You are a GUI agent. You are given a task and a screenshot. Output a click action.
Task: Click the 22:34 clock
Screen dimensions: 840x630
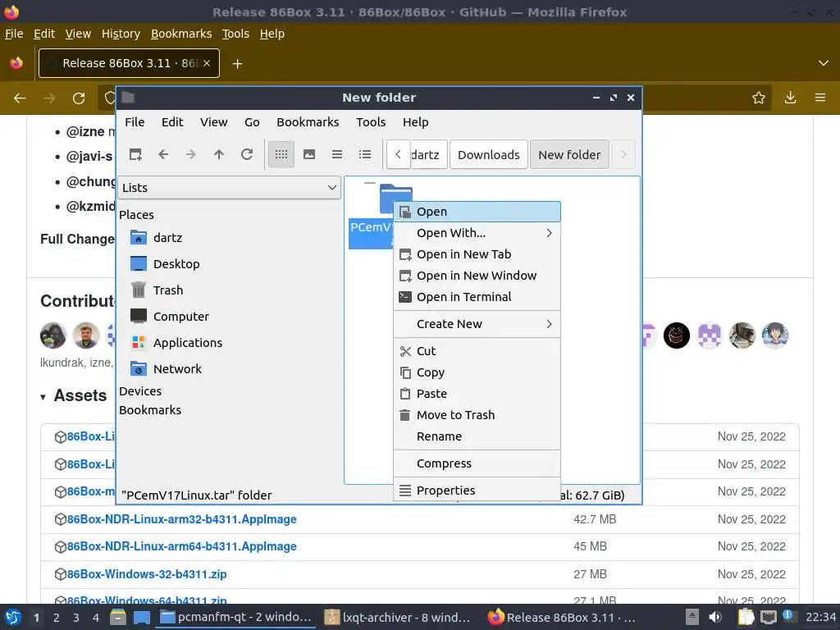[820, 617]
